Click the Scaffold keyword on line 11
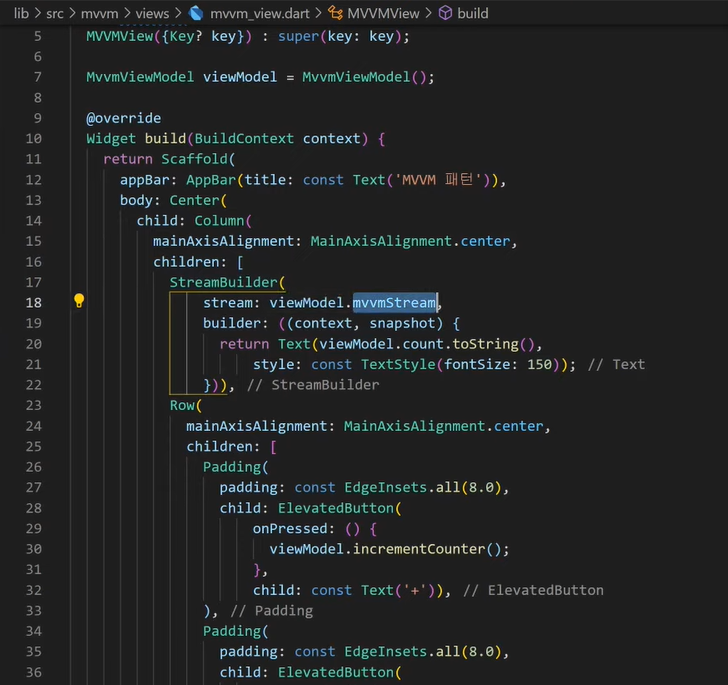Viewport: 728px width, 685px height. point(195,159)
